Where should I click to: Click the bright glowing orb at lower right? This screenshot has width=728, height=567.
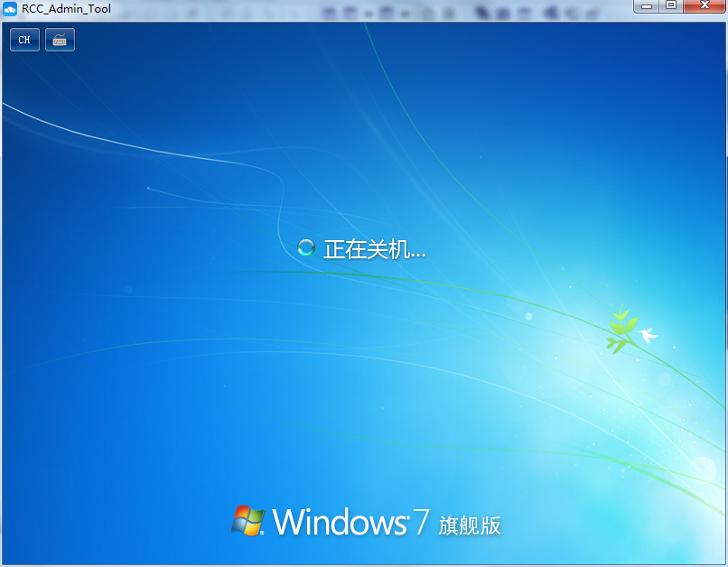[x=703, y=467]
